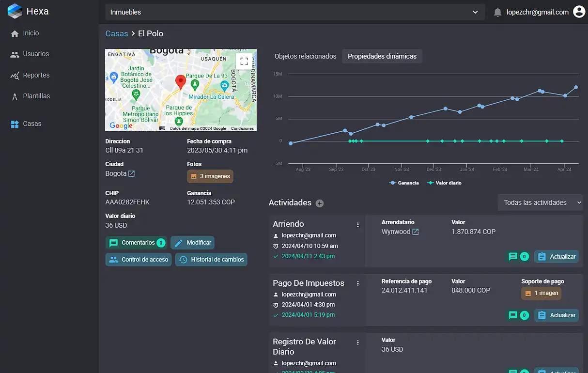Open Wynwood tenant external link icon
This screenshot has height=373, width=588.
pyautogui.click(x=416, y=232)
